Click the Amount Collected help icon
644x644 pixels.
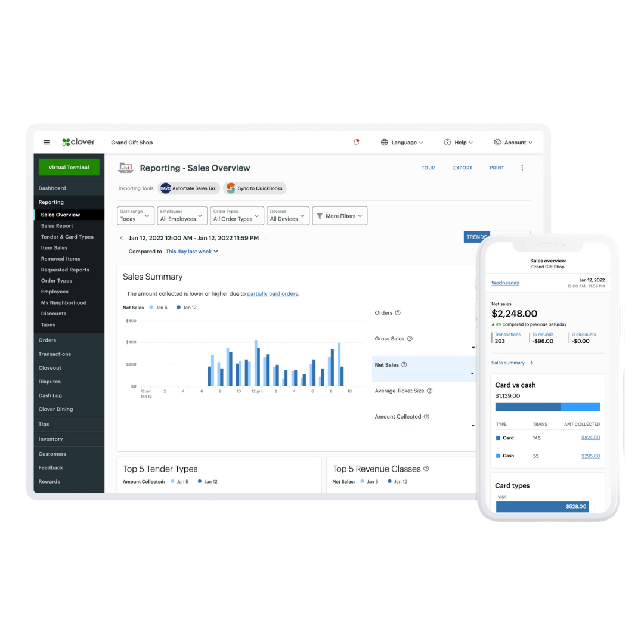pos(426,416)
